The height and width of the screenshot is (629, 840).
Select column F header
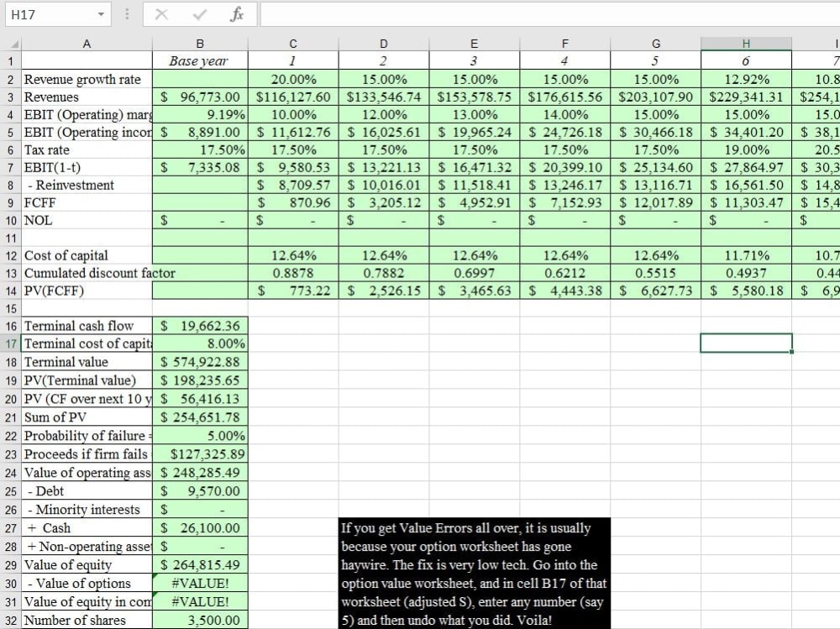(564, 44)
